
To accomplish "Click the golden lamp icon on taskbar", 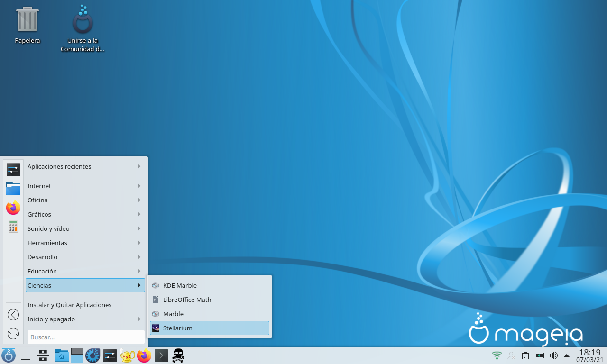I will (127, 355).
